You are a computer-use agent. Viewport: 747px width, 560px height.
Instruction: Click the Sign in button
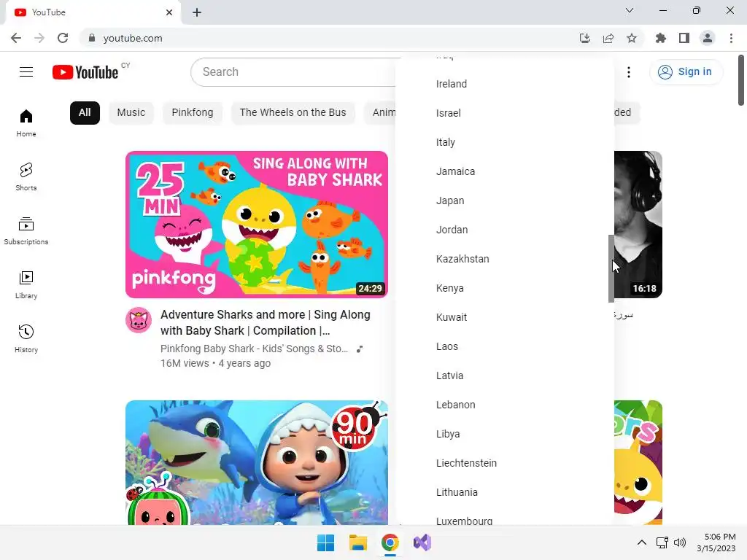click(686, 72)
